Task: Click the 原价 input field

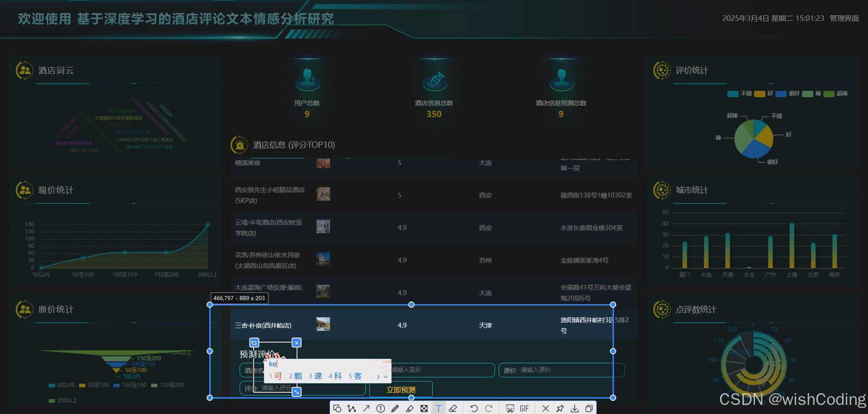Action: (x=561, y=370)
